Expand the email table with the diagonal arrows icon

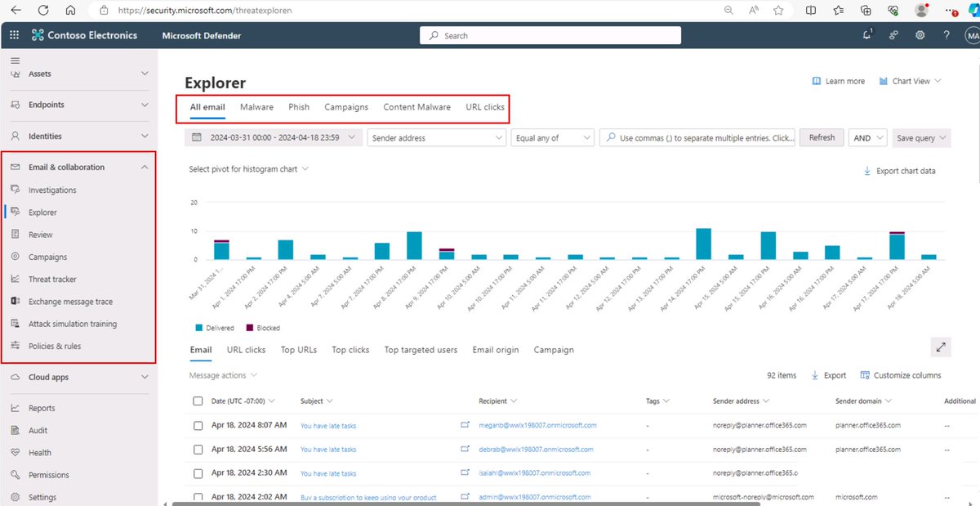[x=941, y=347]
